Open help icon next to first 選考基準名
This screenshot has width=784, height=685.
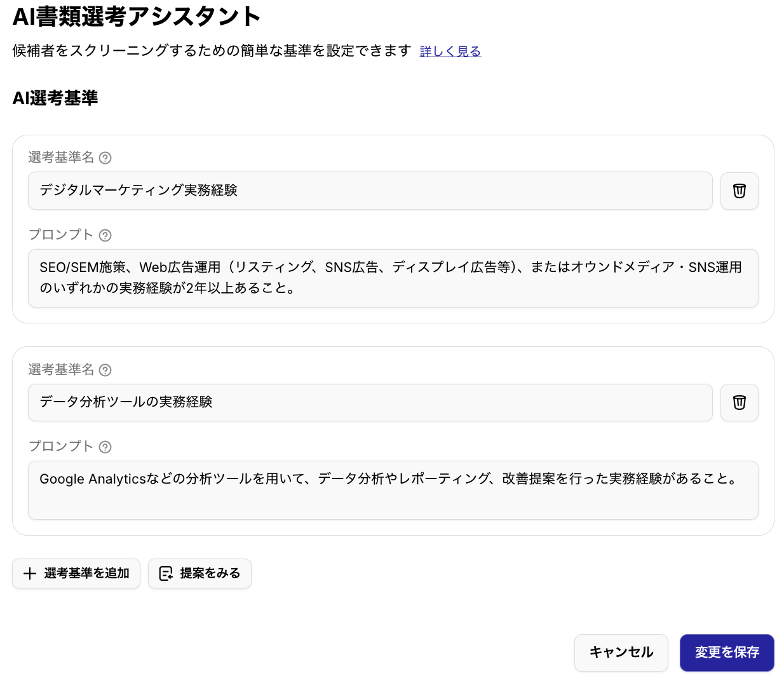[x=105, y=158]
